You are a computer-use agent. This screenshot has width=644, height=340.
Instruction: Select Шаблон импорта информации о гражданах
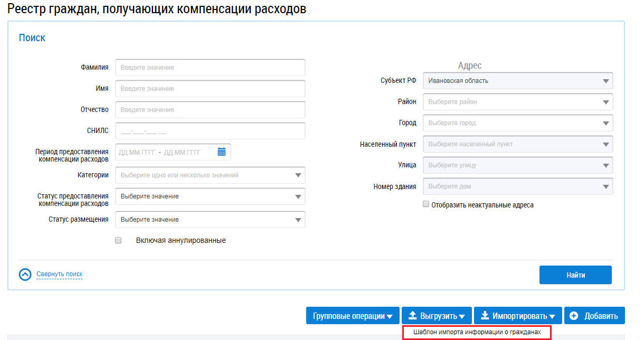tap(477, 333)
